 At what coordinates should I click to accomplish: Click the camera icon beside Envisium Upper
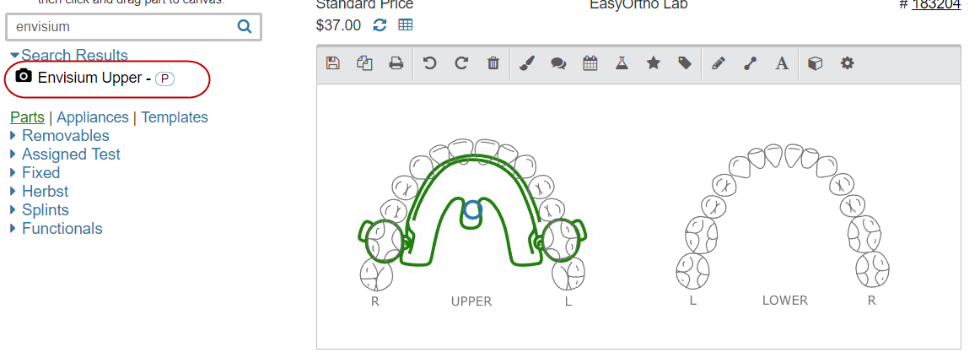[23, 76]
